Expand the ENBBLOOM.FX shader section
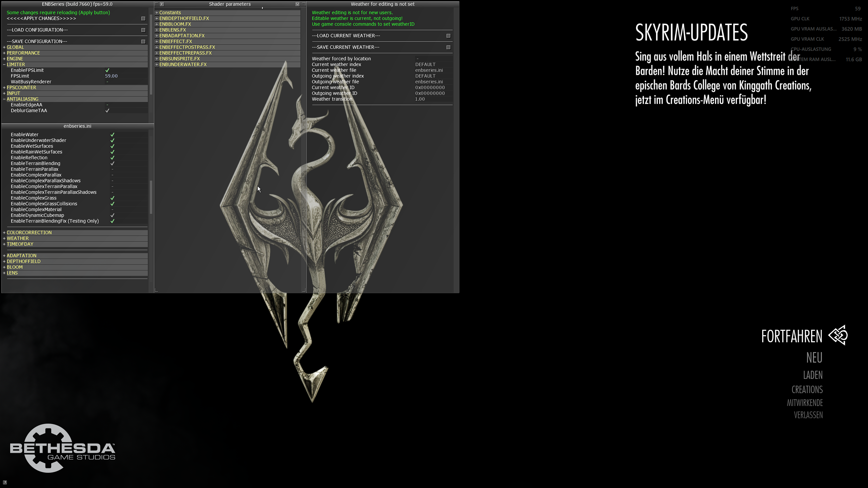 point(157,24)
